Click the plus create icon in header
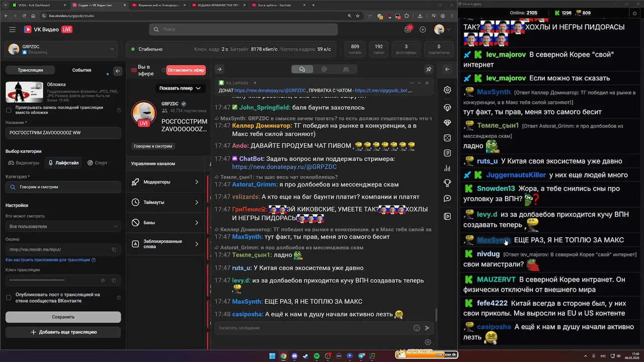This screenshot has width=644, height=362. pyautogui.click(x=423, y=30)
